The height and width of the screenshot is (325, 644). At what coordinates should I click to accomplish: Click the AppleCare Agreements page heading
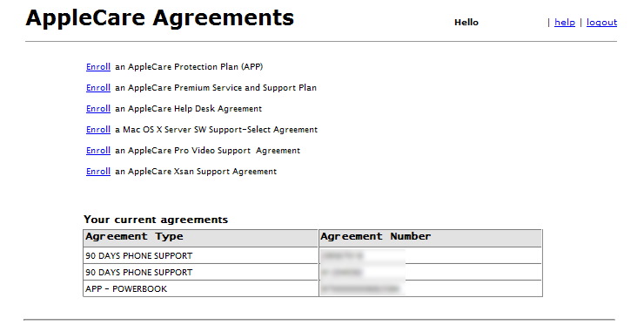160,18
